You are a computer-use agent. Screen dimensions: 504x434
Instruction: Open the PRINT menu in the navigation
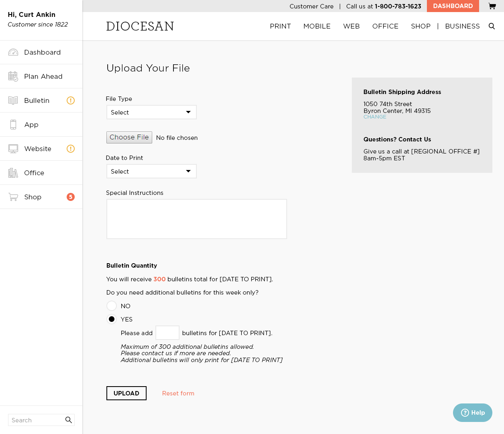280,26
